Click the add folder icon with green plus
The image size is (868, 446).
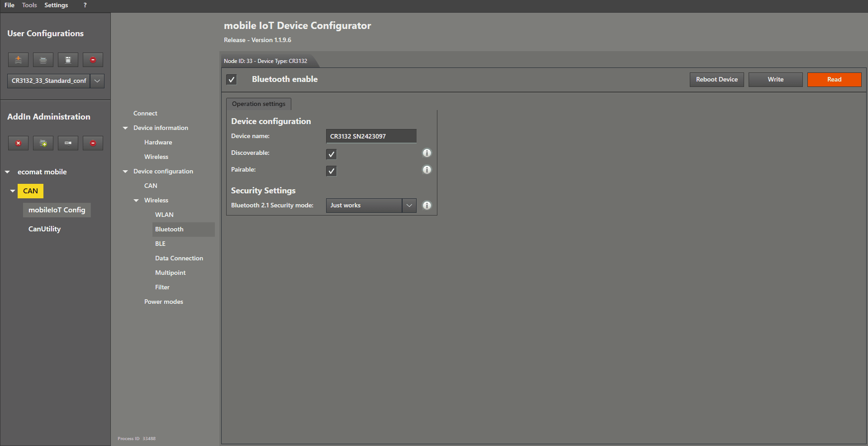[43, 143]
